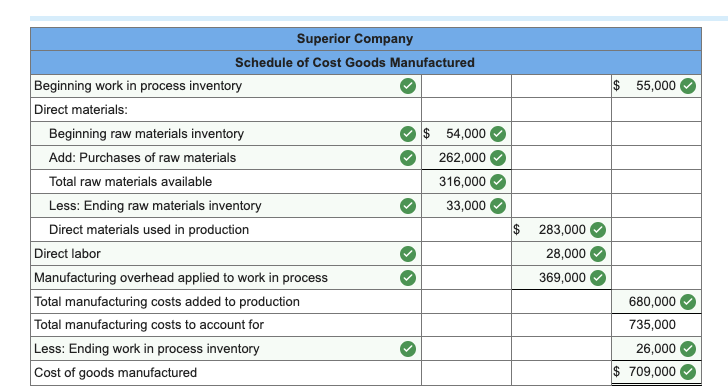Viewport: 728px width, 391px height.
Task: Click the checkmark beside 262,000 value
Action: pos(498,158)
